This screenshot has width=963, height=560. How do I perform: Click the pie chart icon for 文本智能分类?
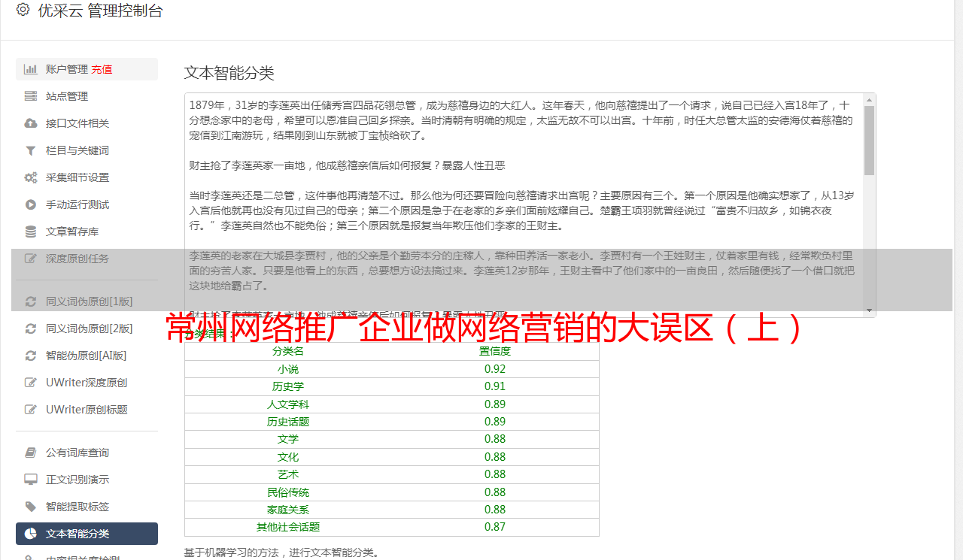pyautogui.click(x=31, y=534)
